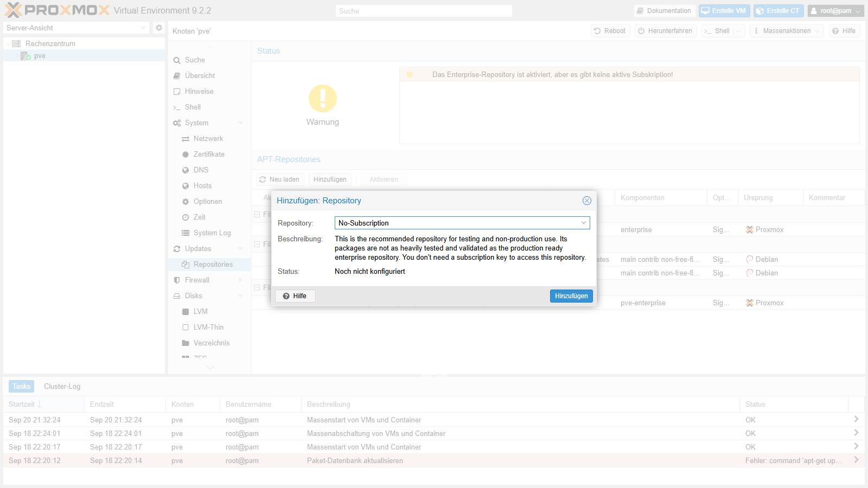Open the root@pam user menu
The width and height of the screenshot is (868, 488).
[835, 11]
